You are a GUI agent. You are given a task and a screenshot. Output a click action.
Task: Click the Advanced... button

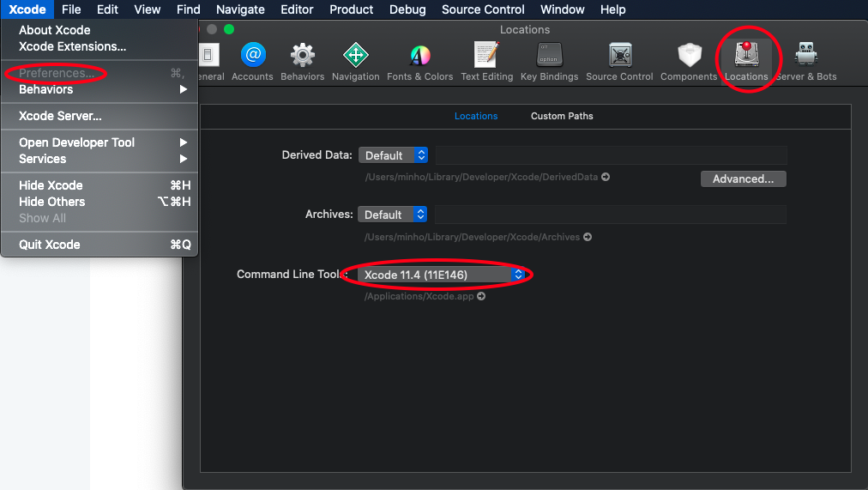pyautogui.click(x=743, y=178)
